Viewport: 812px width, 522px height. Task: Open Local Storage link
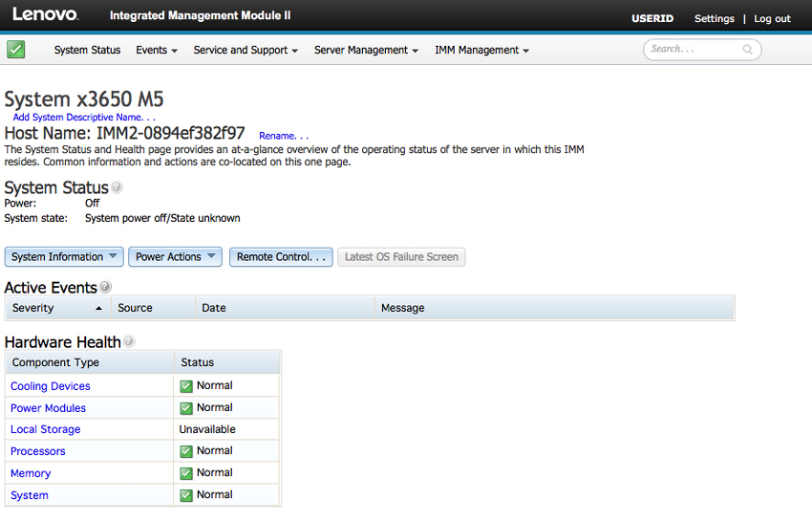46,429
